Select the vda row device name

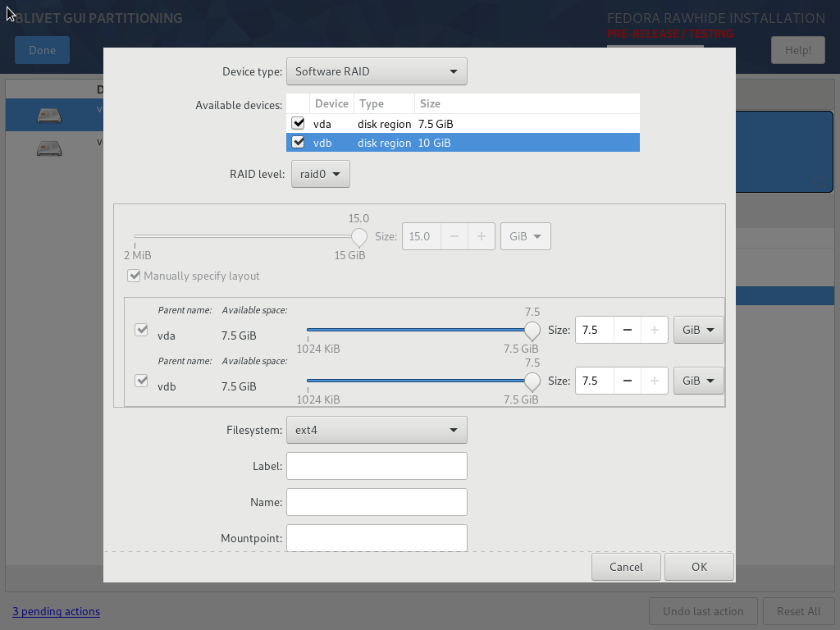tap(322, 124)
